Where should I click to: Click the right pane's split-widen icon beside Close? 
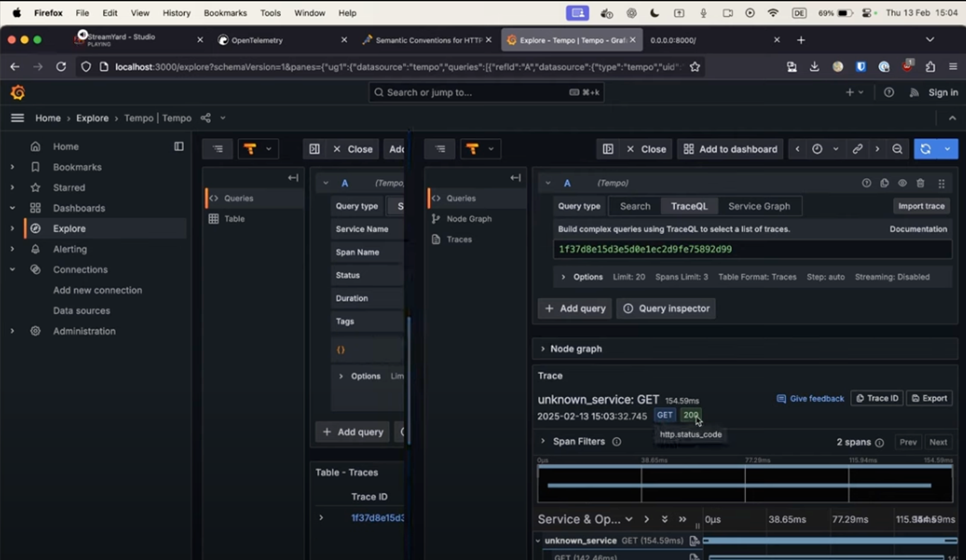[608, 149]
